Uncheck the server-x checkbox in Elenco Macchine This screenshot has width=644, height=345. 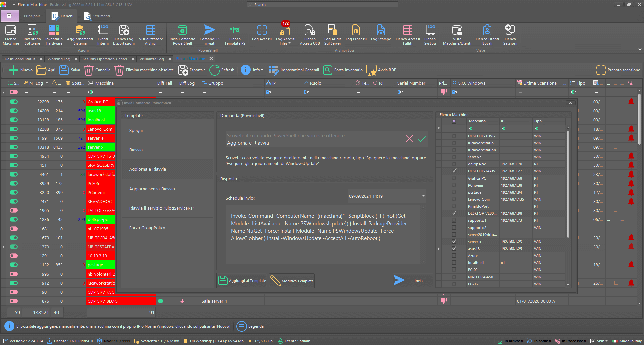click(454, 242)
